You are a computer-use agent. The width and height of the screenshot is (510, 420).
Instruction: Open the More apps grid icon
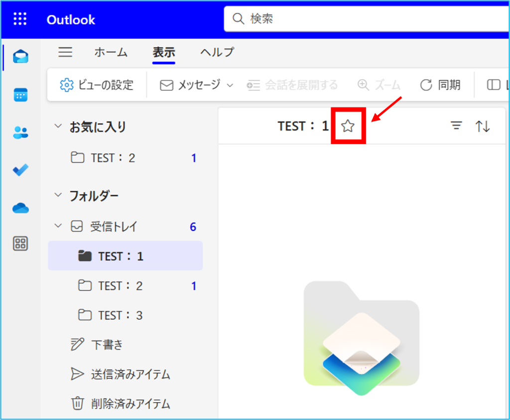point(21,244)
